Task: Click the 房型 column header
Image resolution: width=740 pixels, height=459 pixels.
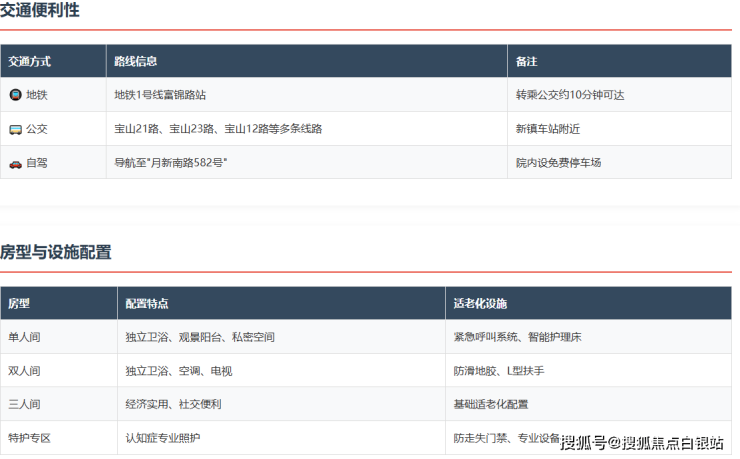Action: point(19,303)
